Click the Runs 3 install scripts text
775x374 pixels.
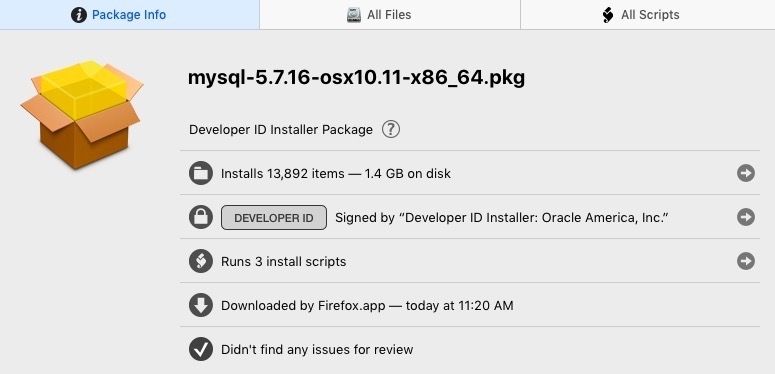283,261
